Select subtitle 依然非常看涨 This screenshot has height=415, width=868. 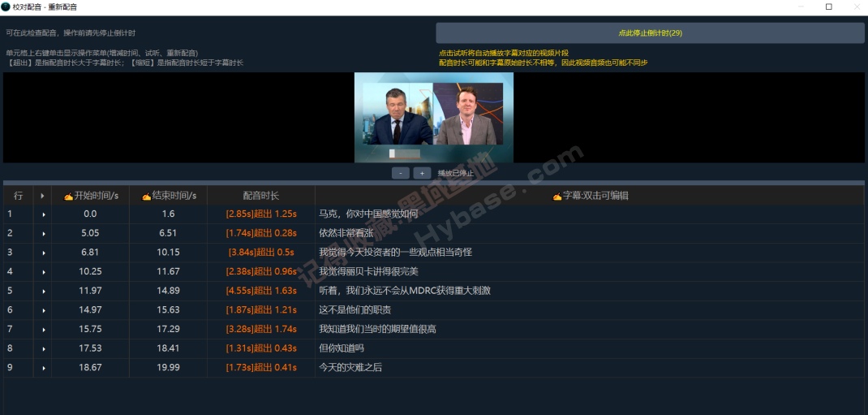coord(590,233)
